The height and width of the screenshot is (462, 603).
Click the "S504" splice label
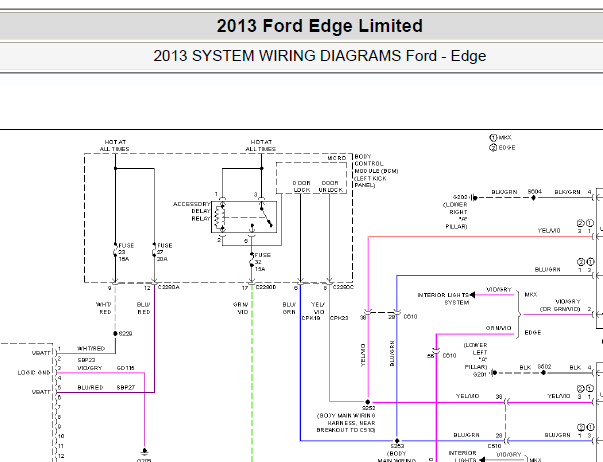(x=535, y=191)
